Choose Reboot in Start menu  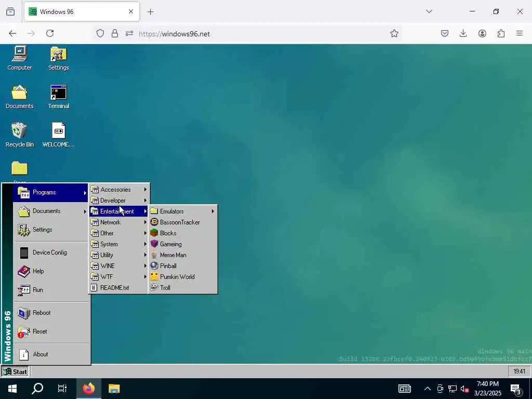click(x=51, y=313)
